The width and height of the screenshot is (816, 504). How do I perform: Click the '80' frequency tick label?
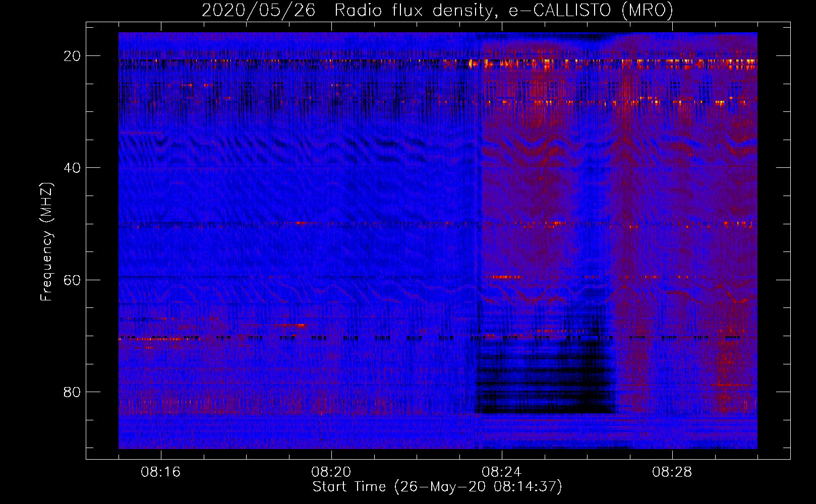(x=72, y=392)
